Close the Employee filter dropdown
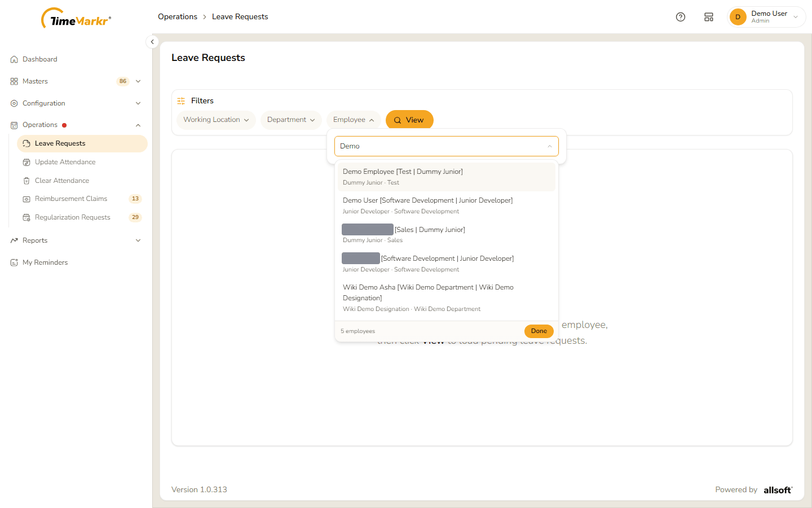The image size is (812, 508). click(354, 120)
